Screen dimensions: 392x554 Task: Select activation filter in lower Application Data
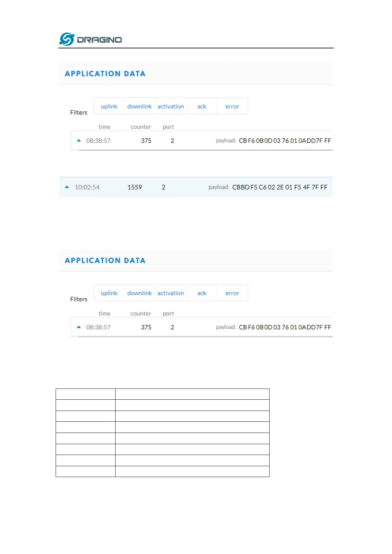coord(170,293)
